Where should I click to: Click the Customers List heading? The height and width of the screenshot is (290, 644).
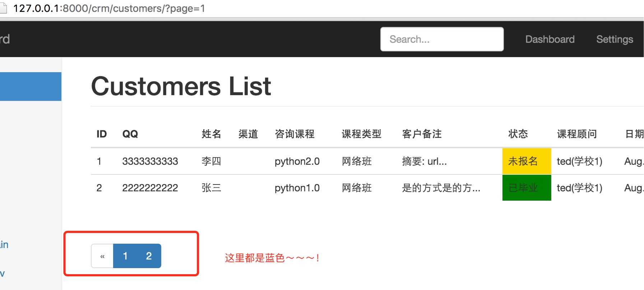click(x=181, y=86)
